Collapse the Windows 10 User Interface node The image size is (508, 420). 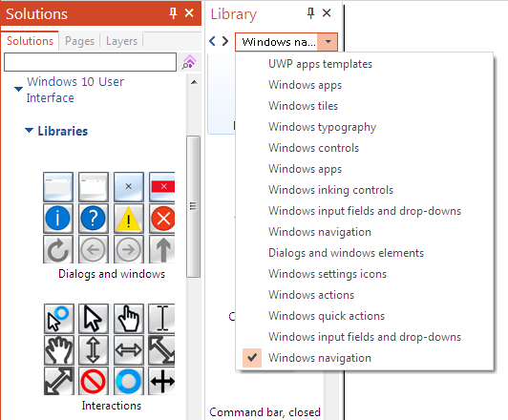(x=18, y=89)
